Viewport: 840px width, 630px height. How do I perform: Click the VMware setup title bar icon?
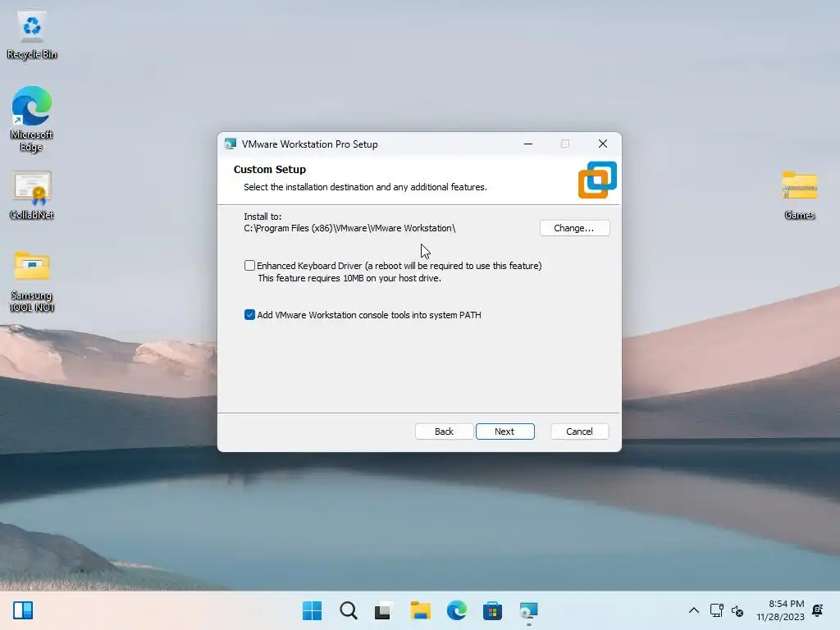coord(231,144)
